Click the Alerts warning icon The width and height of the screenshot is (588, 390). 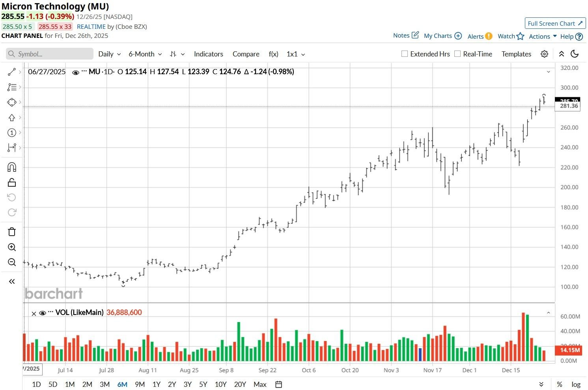click(x=489, y=36)
